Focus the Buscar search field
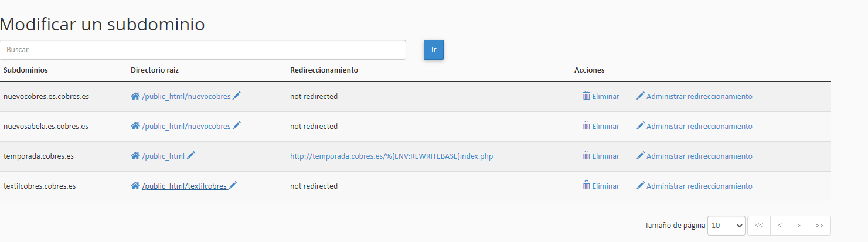Viewport: 868px width, 242px height. tap(203, 50)
